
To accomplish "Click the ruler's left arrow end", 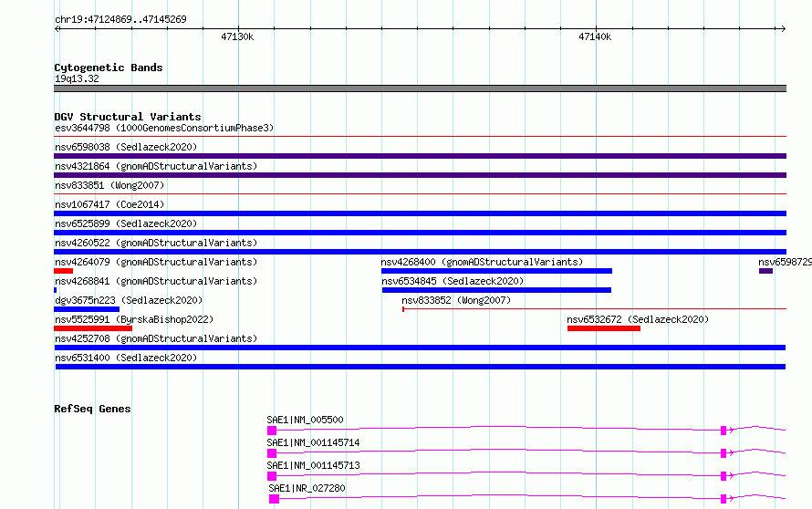I will 57,28.
